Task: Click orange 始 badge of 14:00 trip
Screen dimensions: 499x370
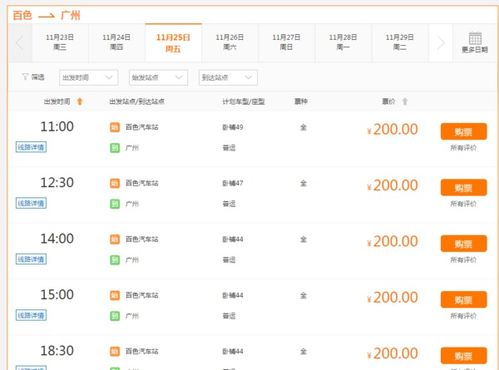Action: 115,239
